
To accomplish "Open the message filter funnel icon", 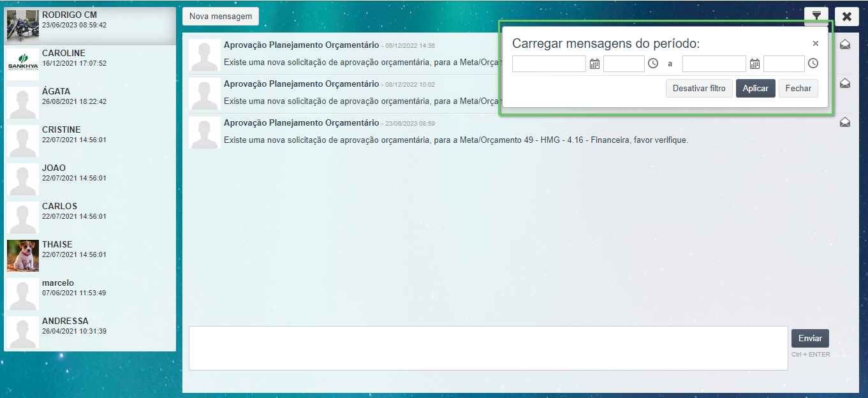I will click(816, 16).
